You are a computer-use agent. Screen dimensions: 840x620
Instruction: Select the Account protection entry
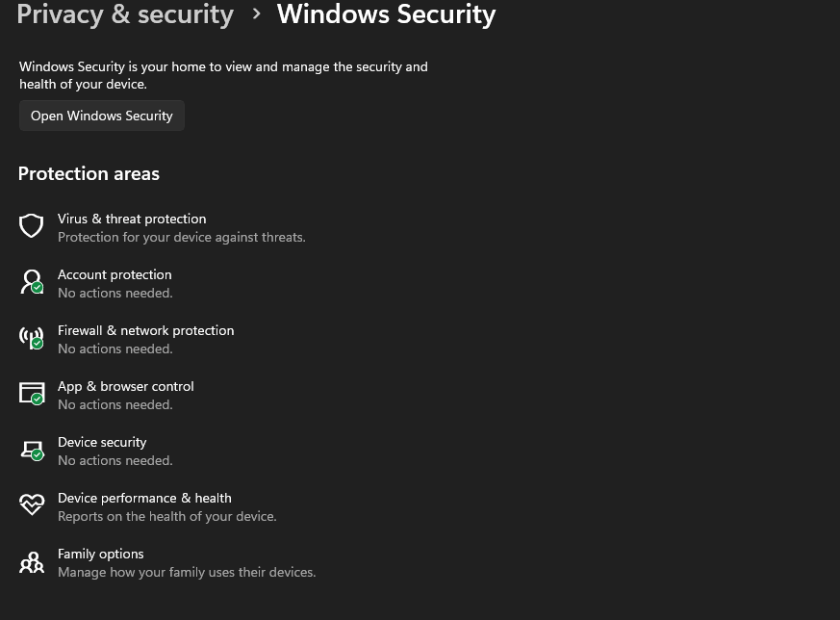(115, 275)
